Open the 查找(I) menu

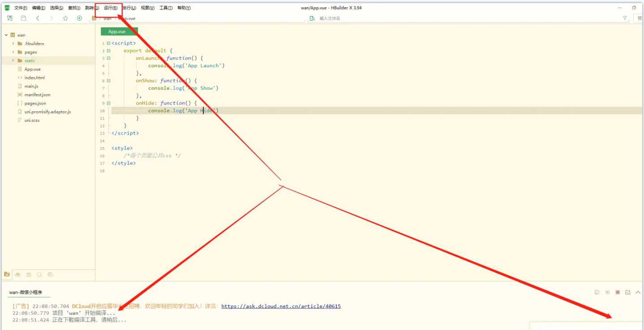pyautogui.click(x=74, y=8)
